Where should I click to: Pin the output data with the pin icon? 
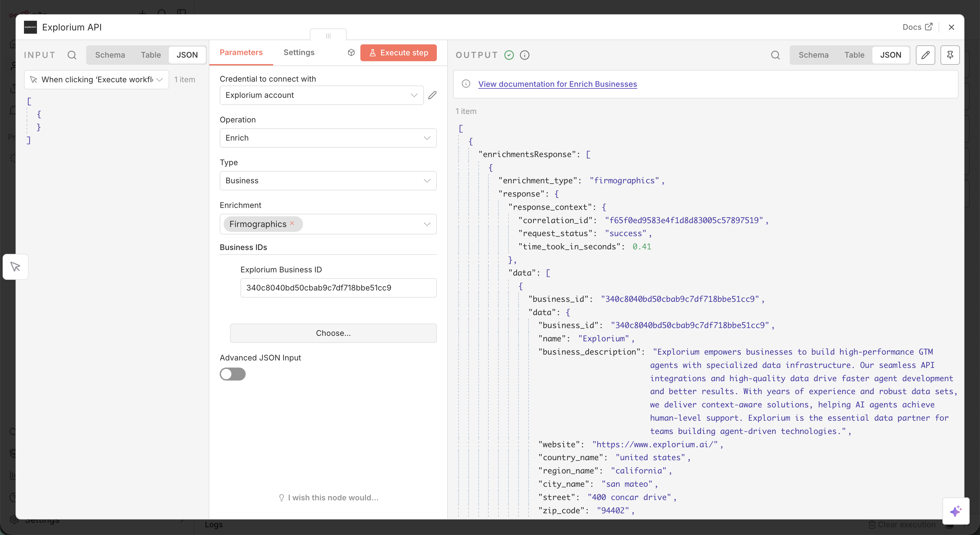coord(950,55)
